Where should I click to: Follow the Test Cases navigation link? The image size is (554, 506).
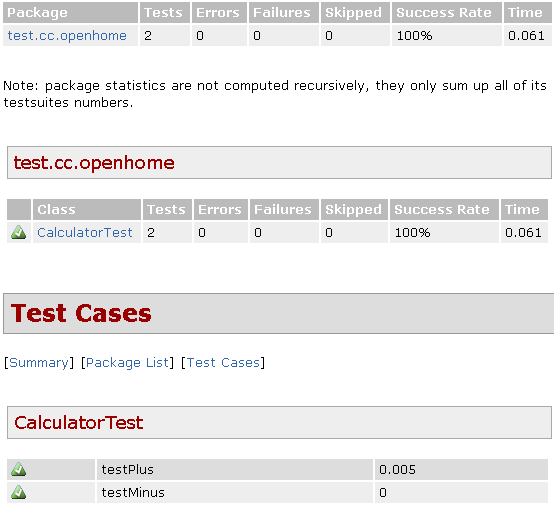(x=223, y=363)
